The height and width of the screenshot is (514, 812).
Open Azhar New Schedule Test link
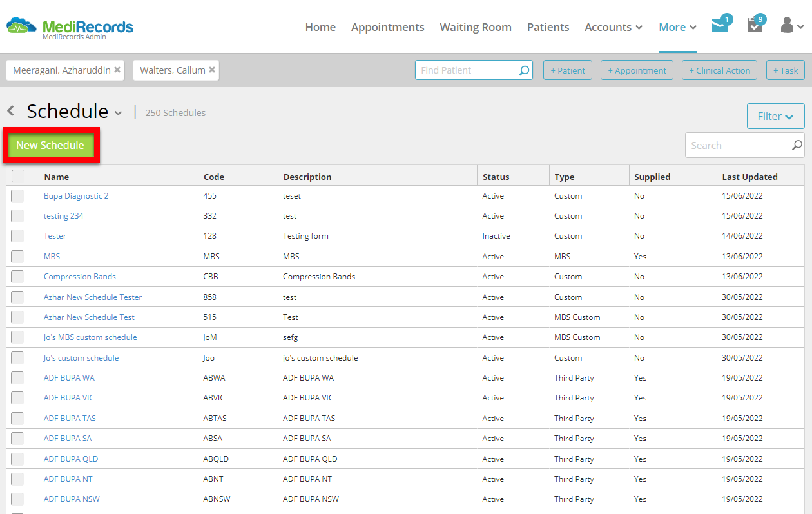pyautogui.click(x=89, y=317)
